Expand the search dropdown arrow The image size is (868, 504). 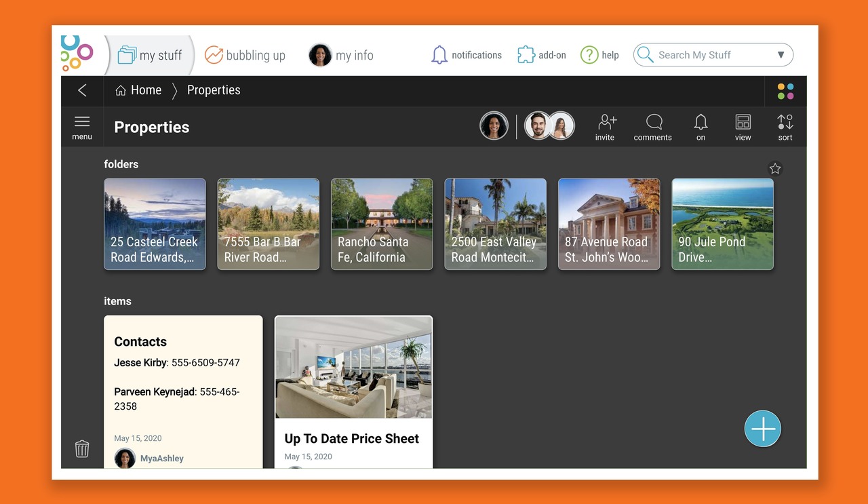point(781,55)
